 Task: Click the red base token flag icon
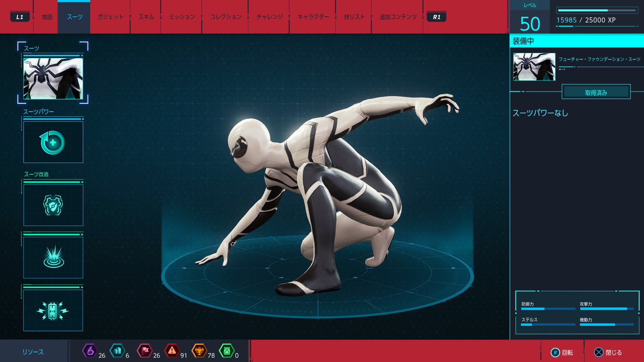145,350
